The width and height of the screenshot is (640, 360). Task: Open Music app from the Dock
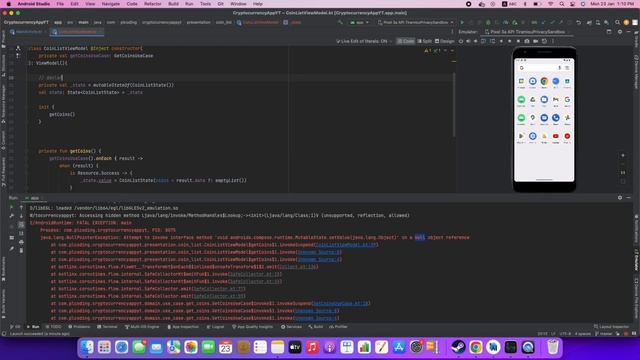coord(312,347)
